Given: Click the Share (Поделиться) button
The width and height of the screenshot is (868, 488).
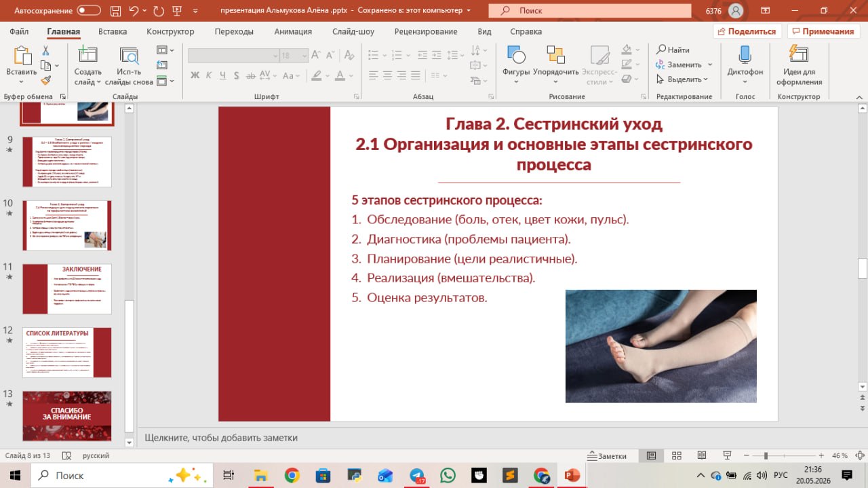Looking at the screenshot, I should point(747,31).
